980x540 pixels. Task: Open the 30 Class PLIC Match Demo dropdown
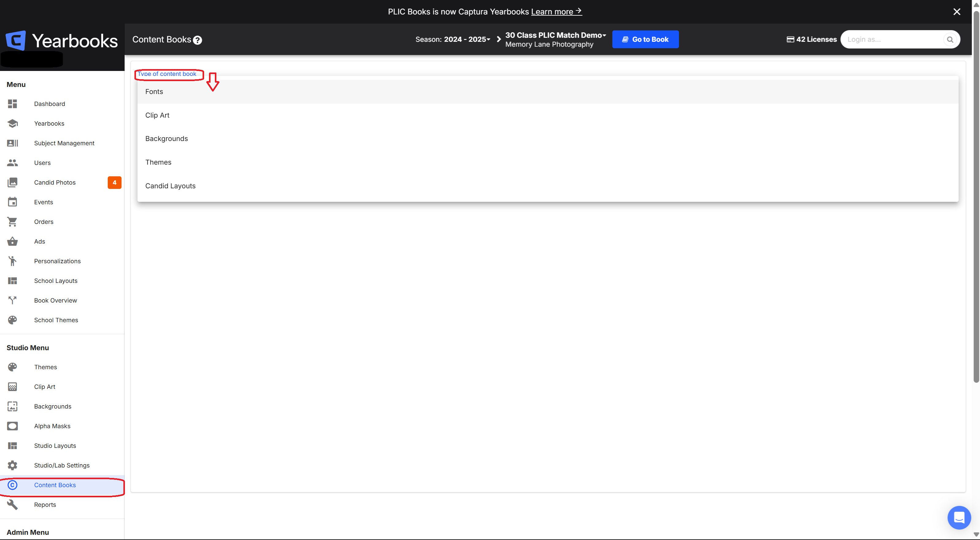(556, 35)
